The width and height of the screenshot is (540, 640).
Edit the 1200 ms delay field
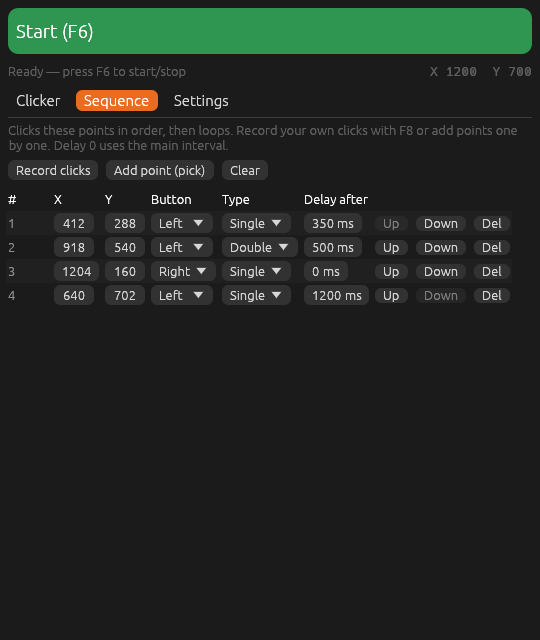(336, 296)
